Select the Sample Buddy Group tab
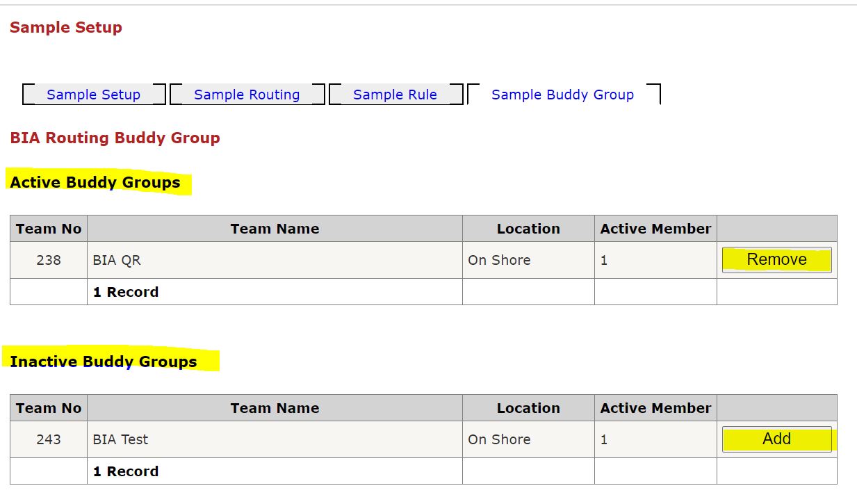This screenshot has width=857, height=504. (x=562, y=95)
